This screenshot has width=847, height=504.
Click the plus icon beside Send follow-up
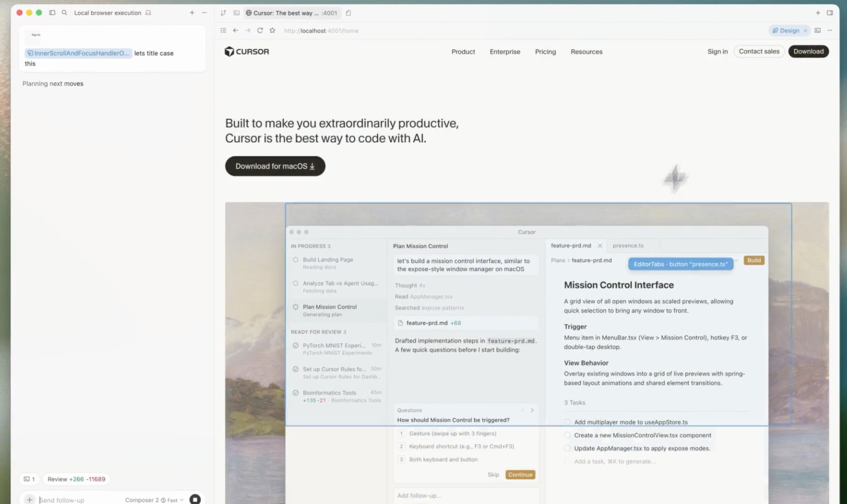(30, 500)
